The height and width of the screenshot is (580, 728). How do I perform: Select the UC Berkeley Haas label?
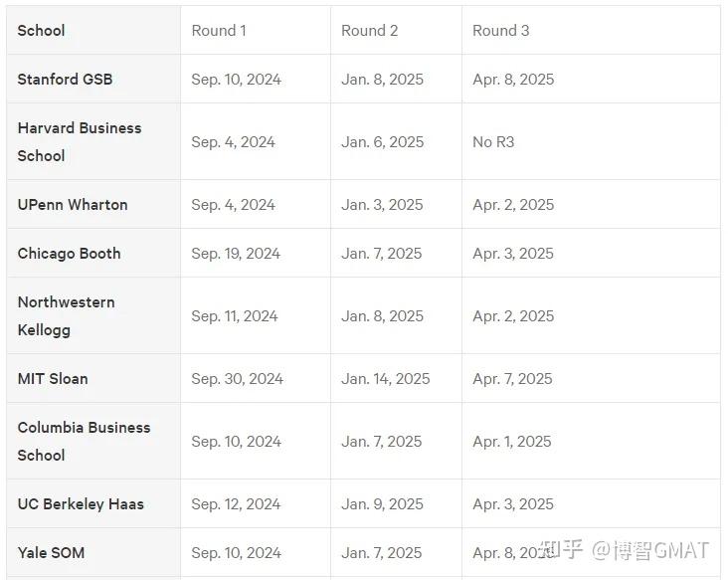pos(81,504)
